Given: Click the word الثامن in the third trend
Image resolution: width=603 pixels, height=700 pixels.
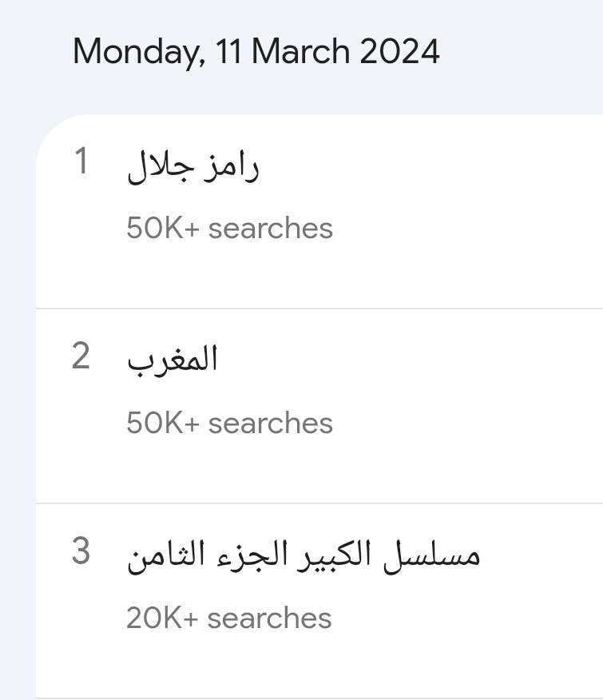Looking at the screenshot, I should (165, 555).
